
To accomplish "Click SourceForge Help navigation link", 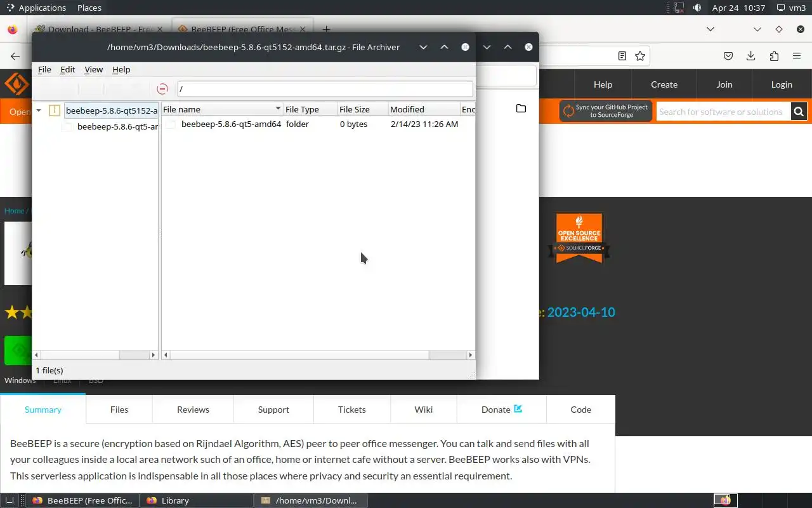I will (603, 84).
